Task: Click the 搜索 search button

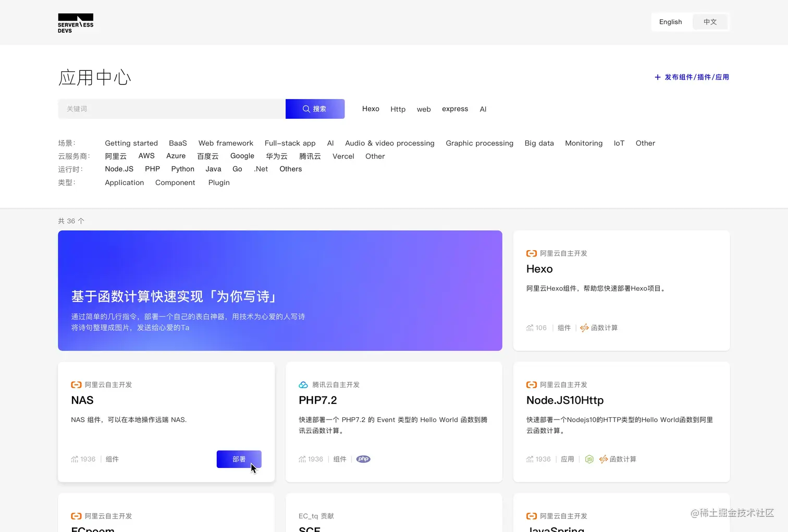Action: [315, 109]
